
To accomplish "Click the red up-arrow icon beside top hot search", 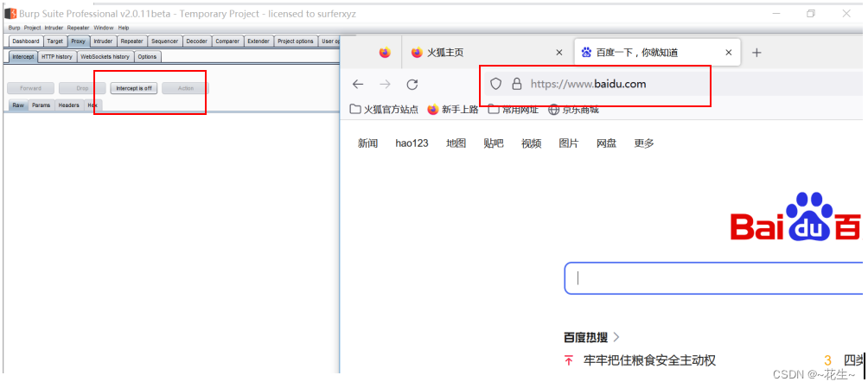I will pos(569,361).
